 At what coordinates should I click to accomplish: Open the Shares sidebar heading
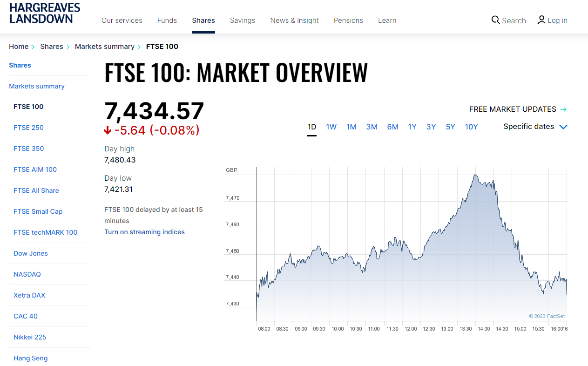(20, 65)
